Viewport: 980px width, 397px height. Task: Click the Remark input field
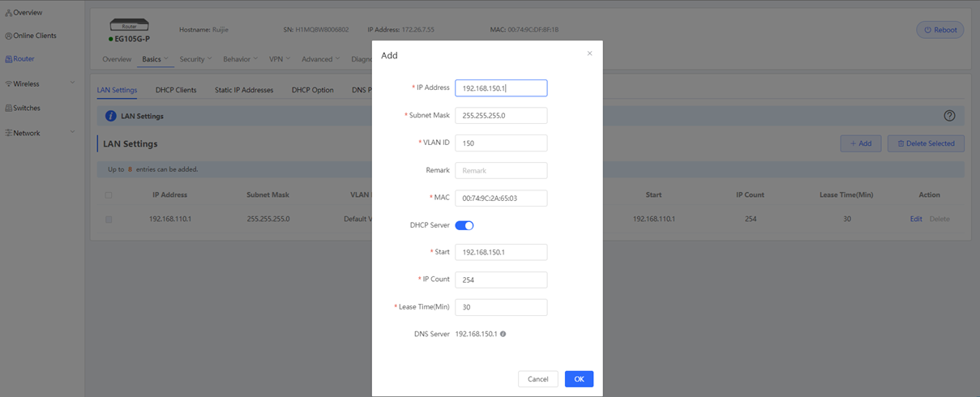(x=501, y=171)
